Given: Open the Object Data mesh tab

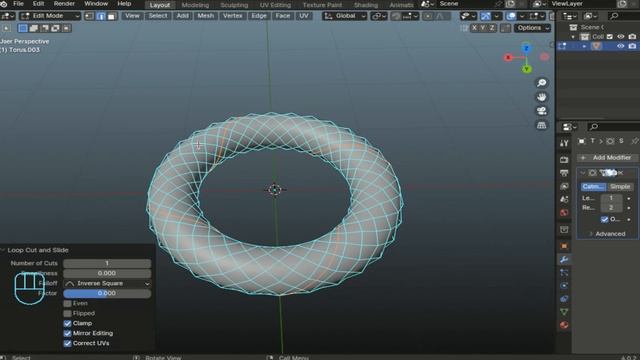Looking at the screenshot, I should (x=564, y=312).
